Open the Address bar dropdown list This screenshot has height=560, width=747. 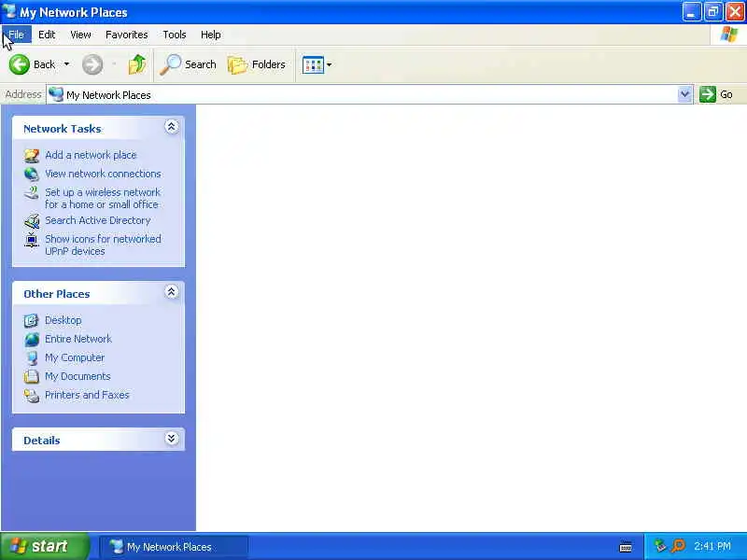(684, 94)
